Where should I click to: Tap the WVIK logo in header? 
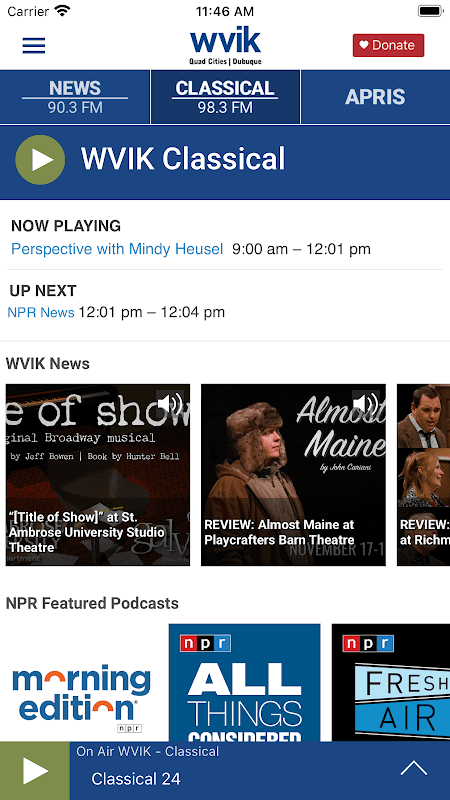225,46
